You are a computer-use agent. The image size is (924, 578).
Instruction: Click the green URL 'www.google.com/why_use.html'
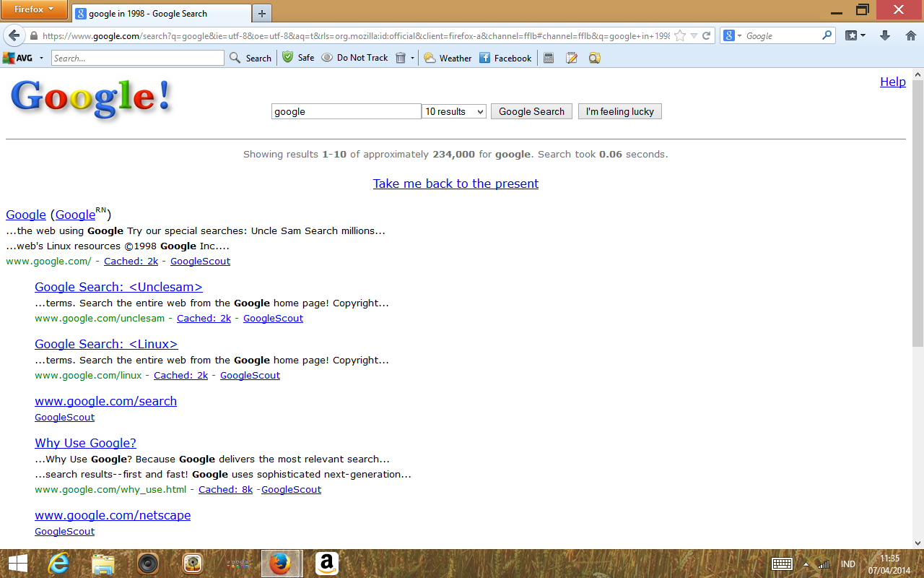tap(110, 489)
